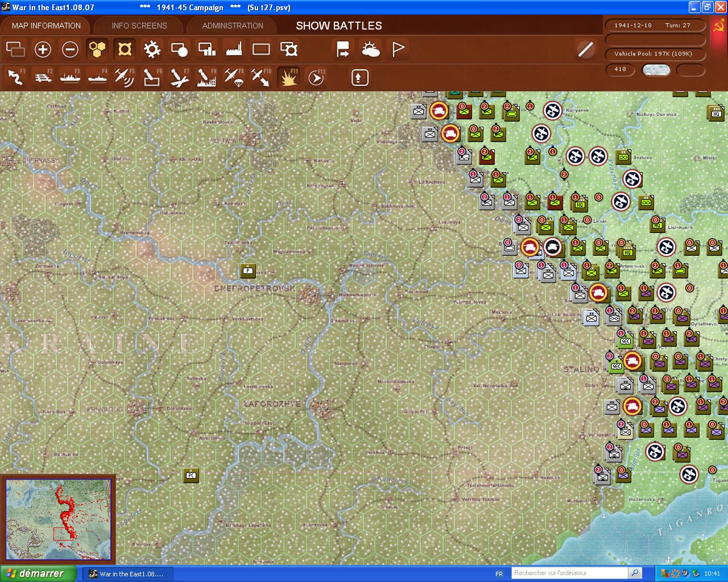
Task: Click the plain rectangle toolbar icon
Action: click(261, 49)
